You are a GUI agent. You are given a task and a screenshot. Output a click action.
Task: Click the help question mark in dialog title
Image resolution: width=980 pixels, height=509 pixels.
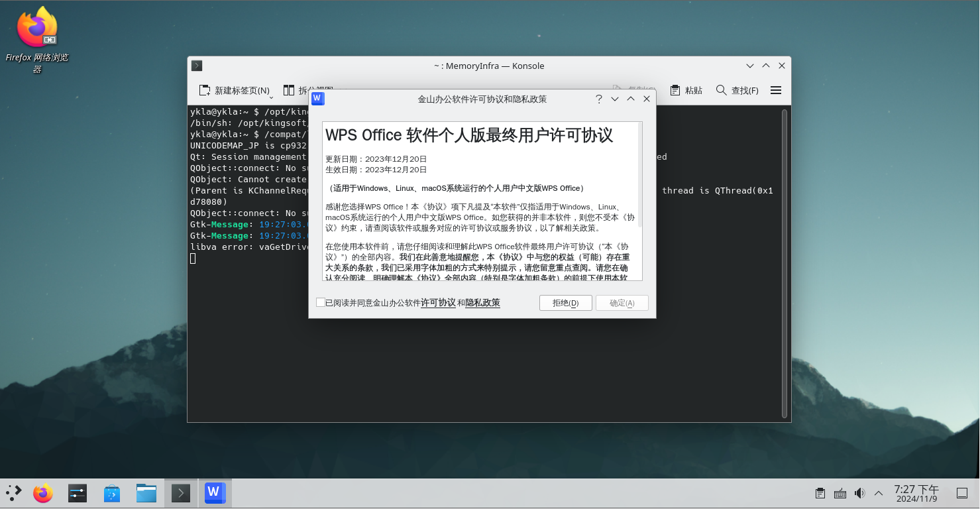[599, 99]
